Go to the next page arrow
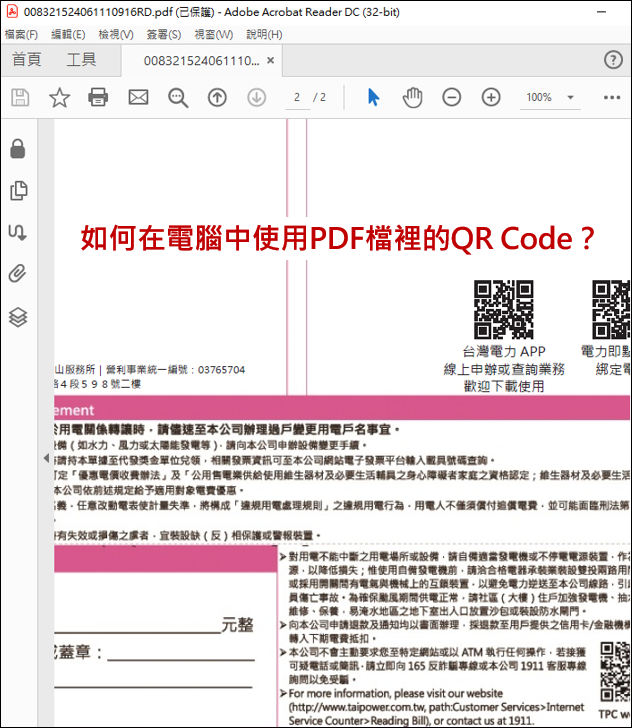The width and height of the screenshot is (632, 728). tap(256, 98)
